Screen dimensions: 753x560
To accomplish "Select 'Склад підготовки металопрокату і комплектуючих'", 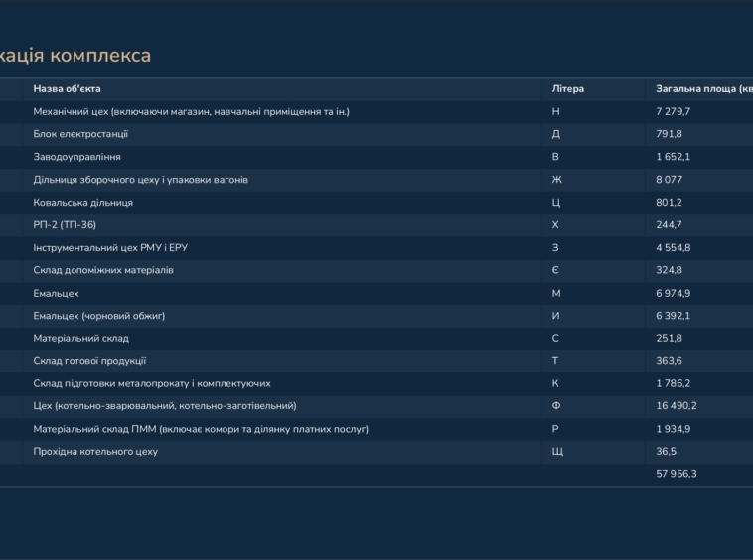I will [152, 384].
